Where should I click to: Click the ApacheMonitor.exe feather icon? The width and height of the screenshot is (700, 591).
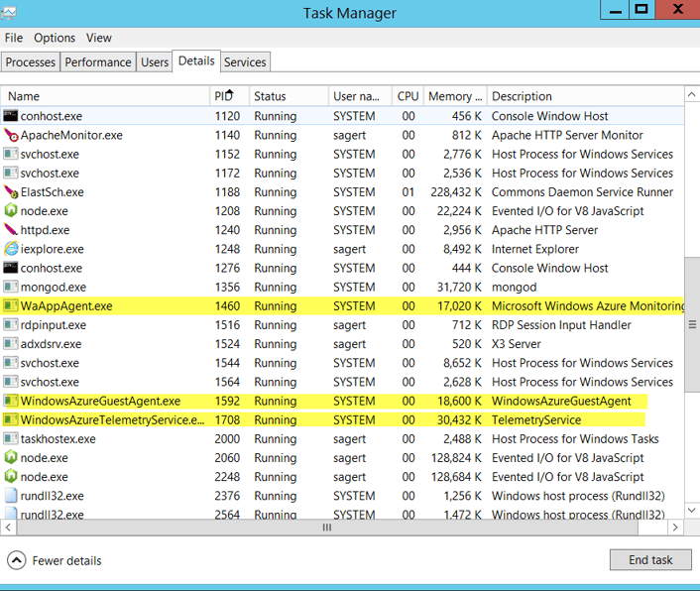(x=11, y=135)
